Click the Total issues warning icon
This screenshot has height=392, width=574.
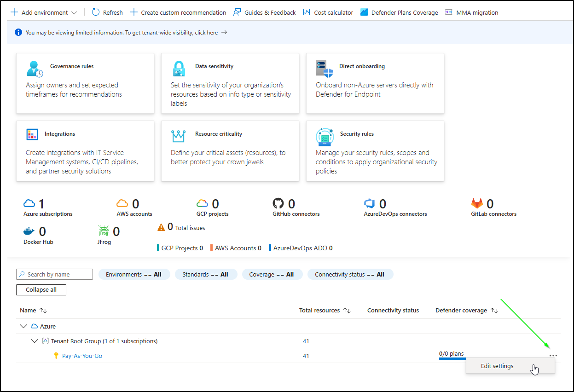pyautogui.click(x=161, y=227)
